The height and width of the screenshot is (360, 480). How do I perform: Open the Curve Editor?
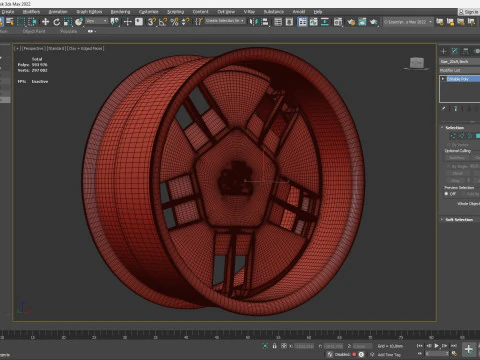click(314, 22)
